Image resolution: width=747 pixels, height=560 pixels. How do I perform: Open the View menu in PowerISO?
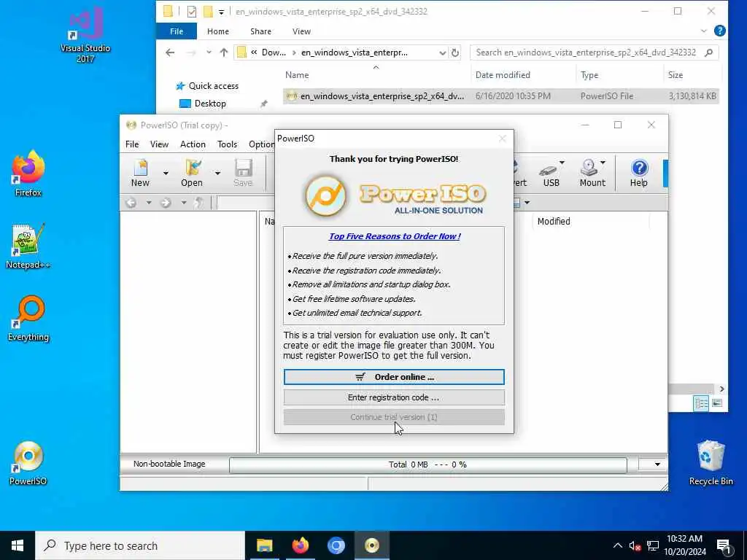click(x=159, y=144)
